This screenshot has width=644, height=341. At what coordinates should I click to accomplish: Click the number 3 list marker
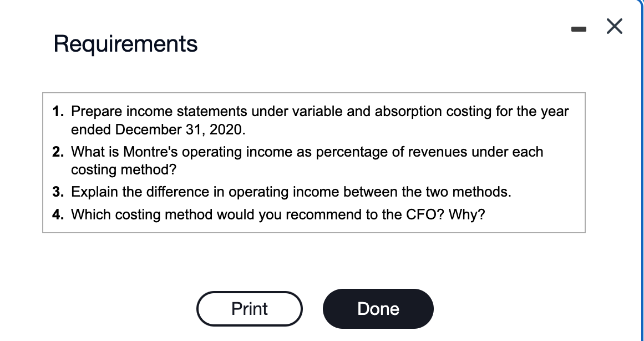[57, 192]
